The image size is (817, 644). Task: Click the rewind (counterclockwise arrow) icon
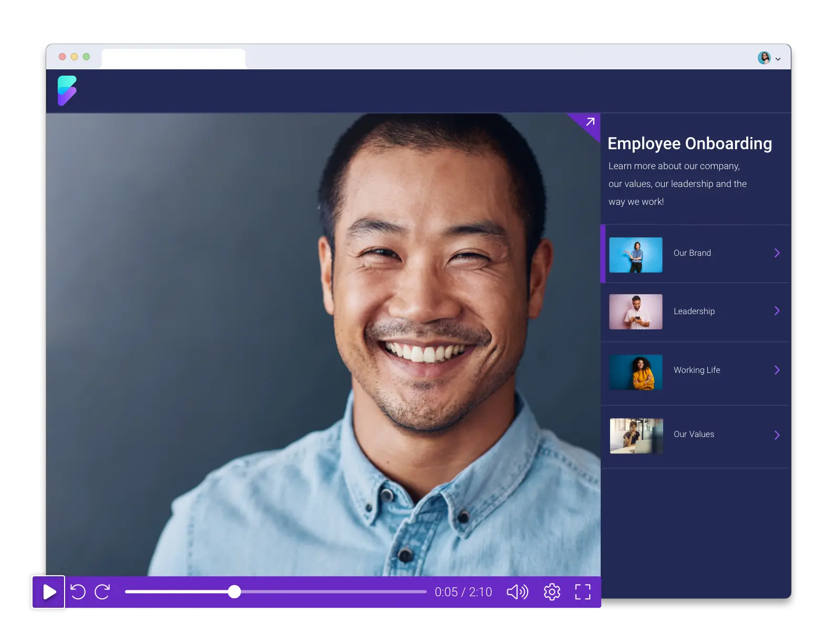point(78,592)
